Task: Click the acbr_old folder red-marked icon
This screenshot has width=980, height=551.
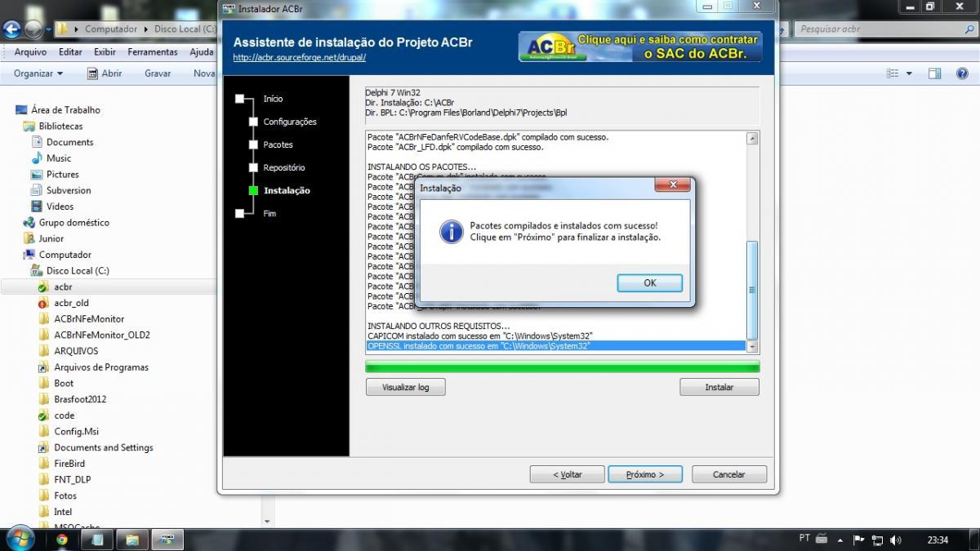Action: tap(44, 303)
